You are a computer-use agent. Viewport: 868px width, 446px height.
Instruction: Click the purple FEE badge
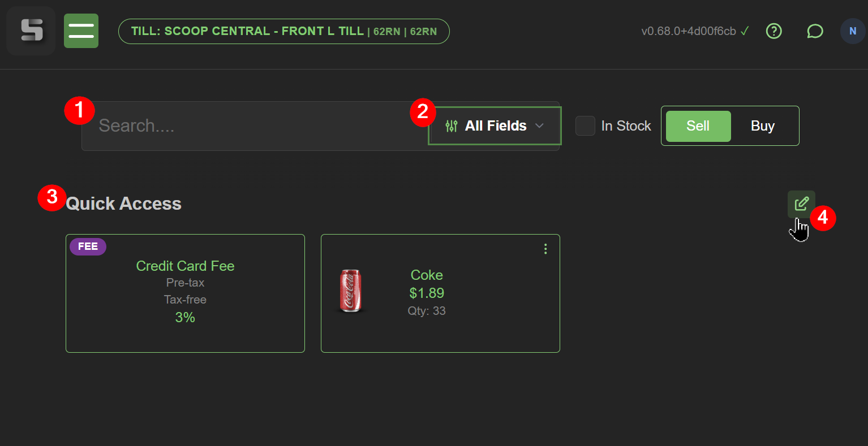(88, 246)
